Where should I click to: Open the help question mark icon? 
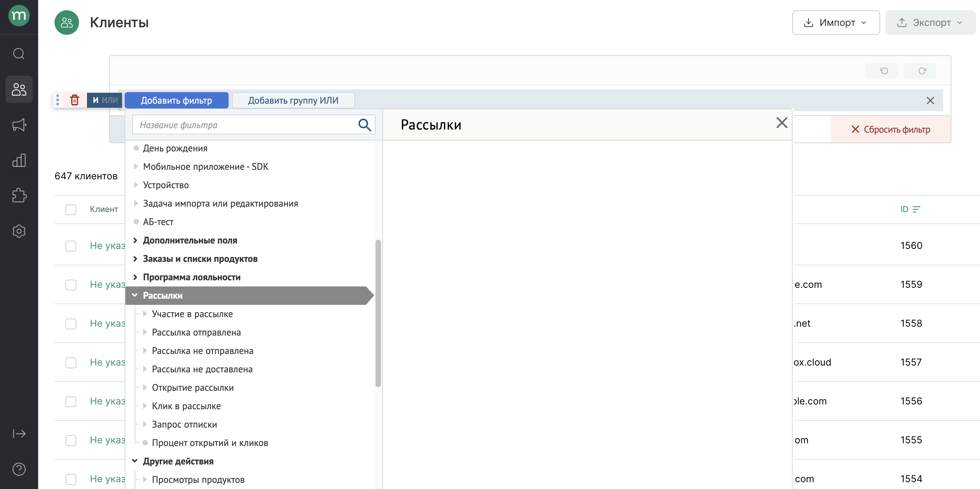pyautogui.click(x=19, y=469)
